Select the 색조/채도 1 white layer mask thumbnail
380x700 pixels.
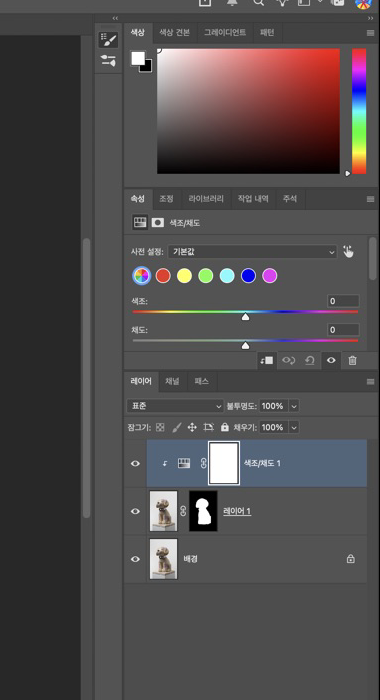coord(224,463)
